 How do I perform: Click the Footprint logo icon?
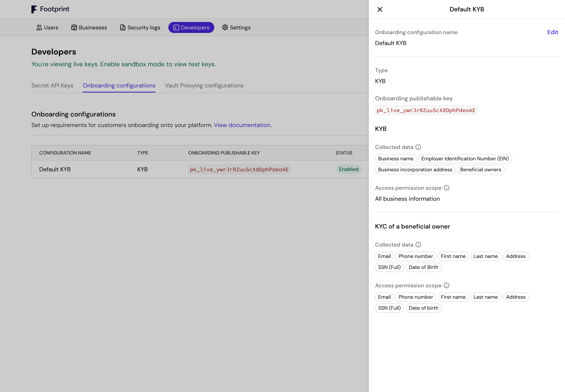[34, 9]
